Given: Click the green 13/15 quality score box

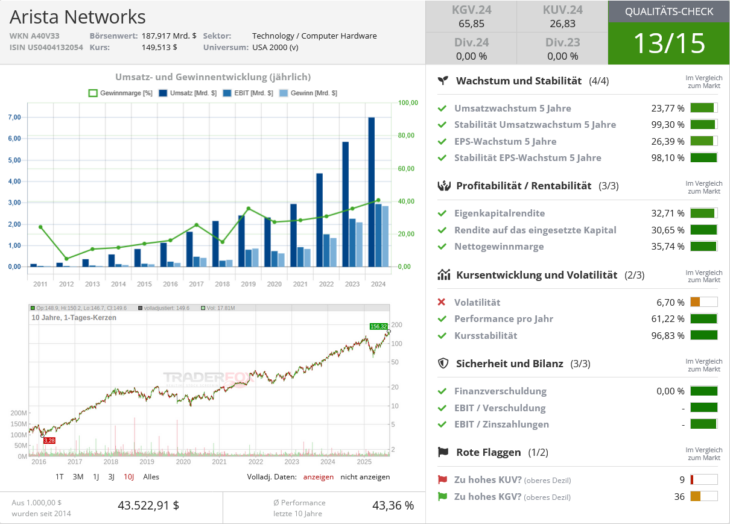Looking at the screenshot, I should (669, 43).
